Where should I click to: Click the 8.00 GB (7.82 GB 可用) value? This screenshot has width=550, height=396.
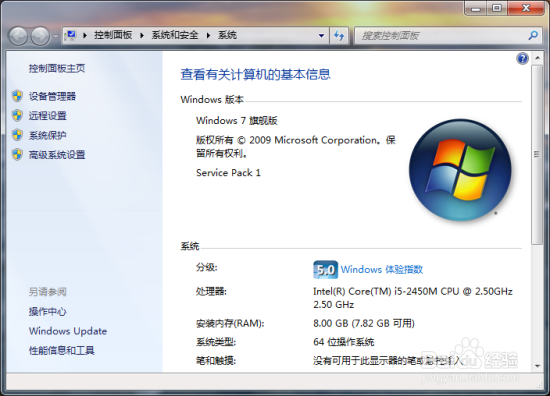364,323
